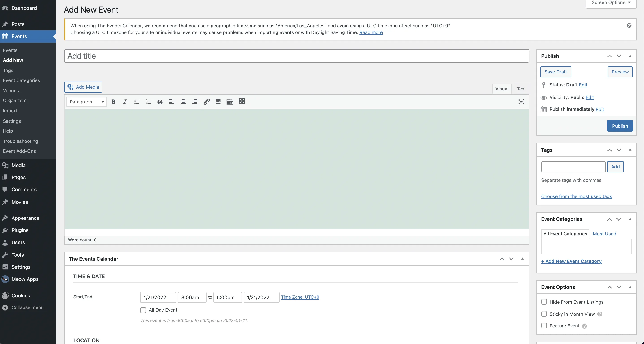Collapse the Tags panel with triangle toggle
The height and width of the screenshot is (344, 644).
click(x=630, y=150)
